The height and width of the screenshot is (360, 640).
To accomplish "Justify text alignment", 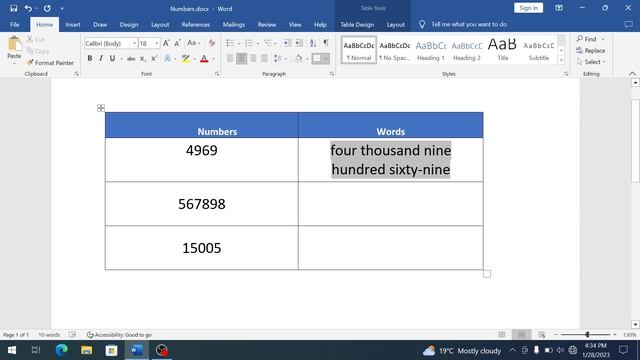I will point(264,58).
